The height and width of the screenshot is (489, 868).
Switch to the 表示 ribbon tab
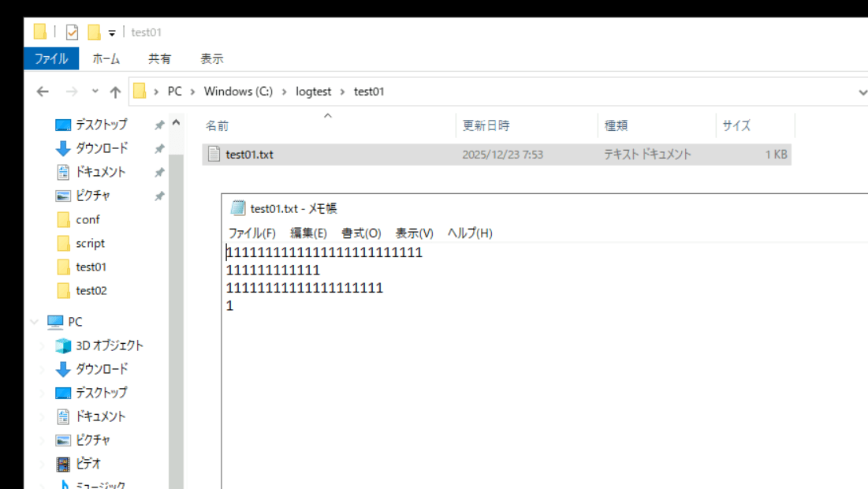(211, 58)
